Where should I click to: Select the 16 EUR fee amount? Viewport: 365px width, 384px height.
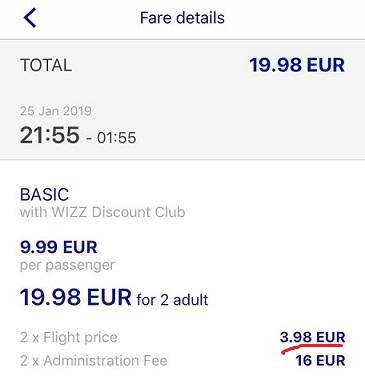click(320, 361)
